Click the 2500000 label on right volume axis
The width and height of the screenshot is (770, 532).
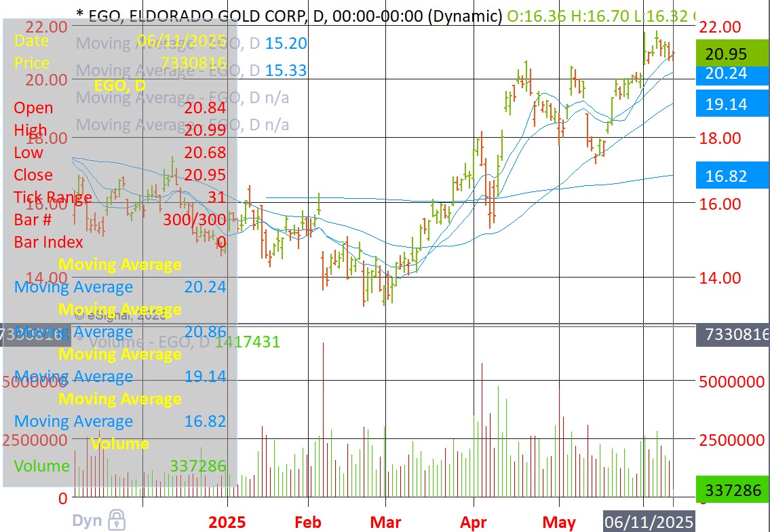click(732, 440)
